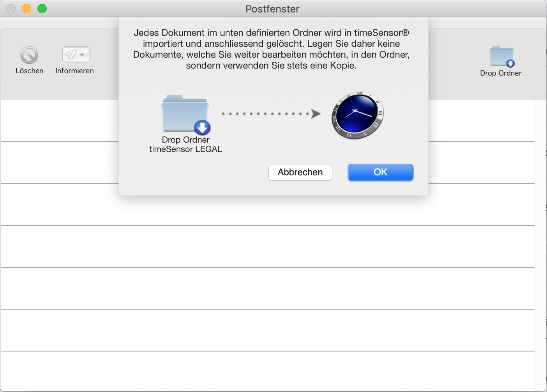
Task: Confirm dialog with OK button
Action: [381, 172]
